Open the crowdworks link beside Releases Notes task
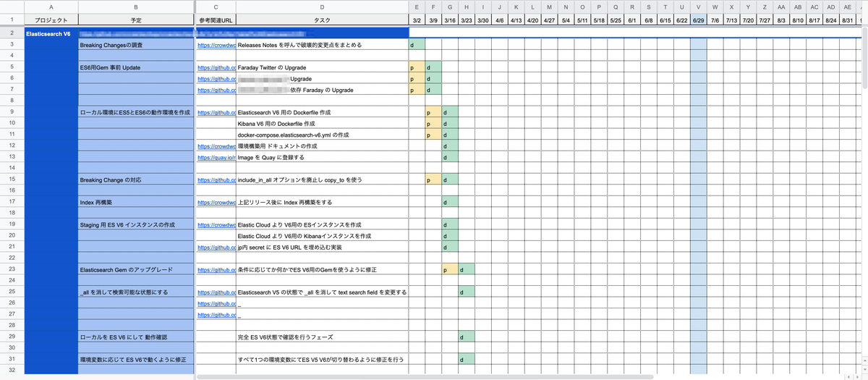Screen dimensions: 868x380 click(x=216, y=45)
